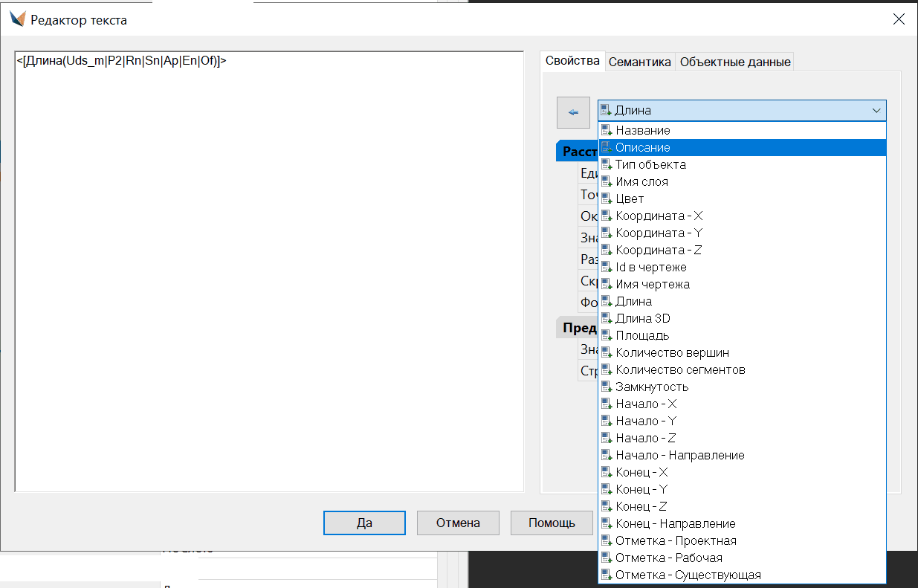Choose Отметка - Проектная option
Viewport: 918px width, 588px height.
[x=743, y=540]
